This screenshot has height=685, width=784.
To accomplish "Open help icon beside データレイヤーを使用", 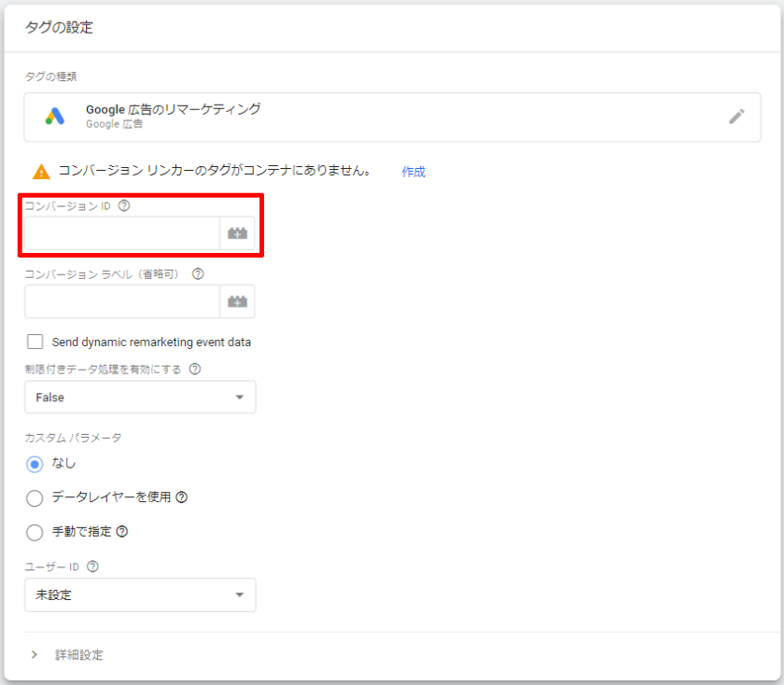I will point(182,497).
